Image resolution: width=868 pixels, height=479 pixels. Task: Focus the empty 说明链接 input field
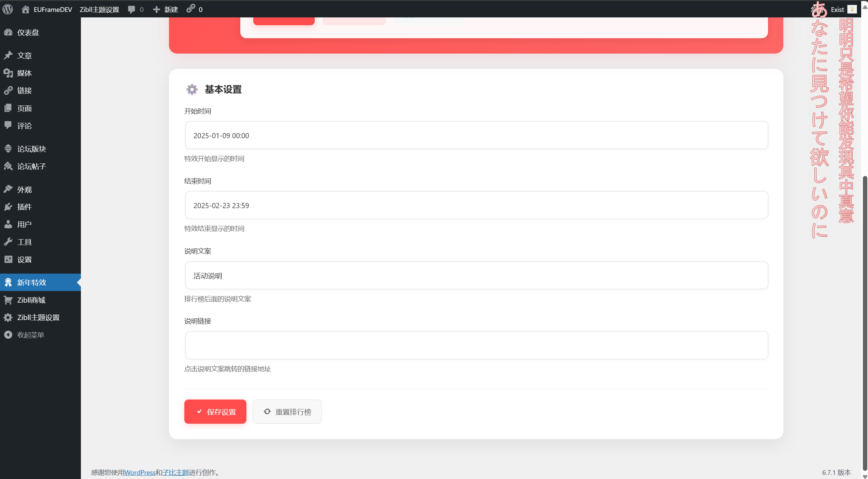tap(476, 345)
